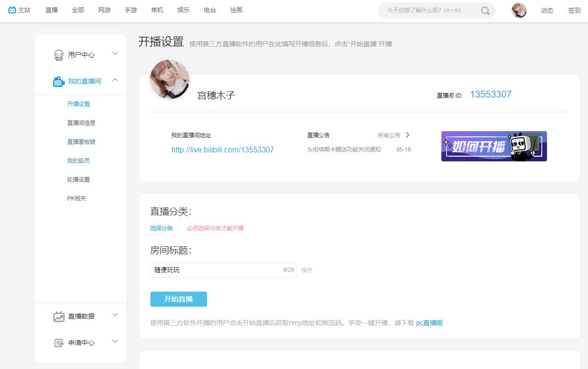Image resolution: width=588 pixels, height=369 pixels.
Task: Click the 开始直播 button
Action: coord(178,299)
